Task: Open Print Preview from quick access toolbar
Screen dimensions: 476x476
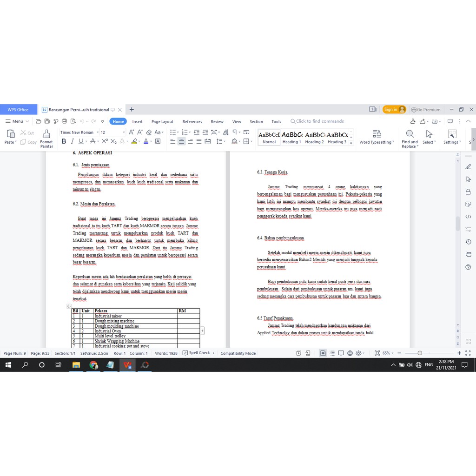Action: point(72,121)
